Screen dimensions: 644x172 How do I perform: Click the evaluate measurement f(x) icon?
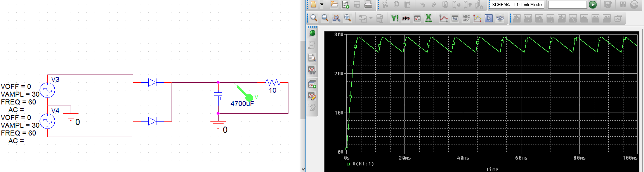coord(455,18)
